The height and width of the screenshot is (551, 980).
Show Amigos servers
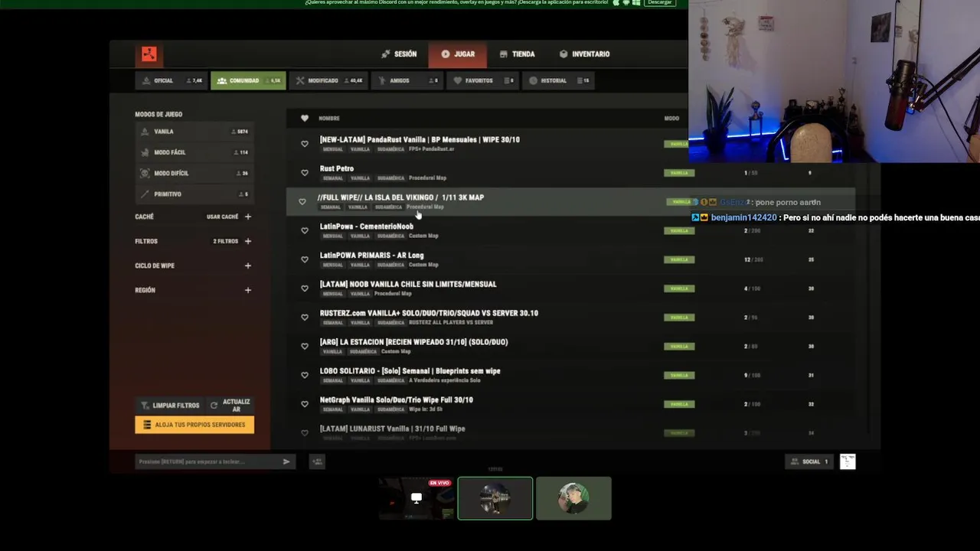click(407, 80)
